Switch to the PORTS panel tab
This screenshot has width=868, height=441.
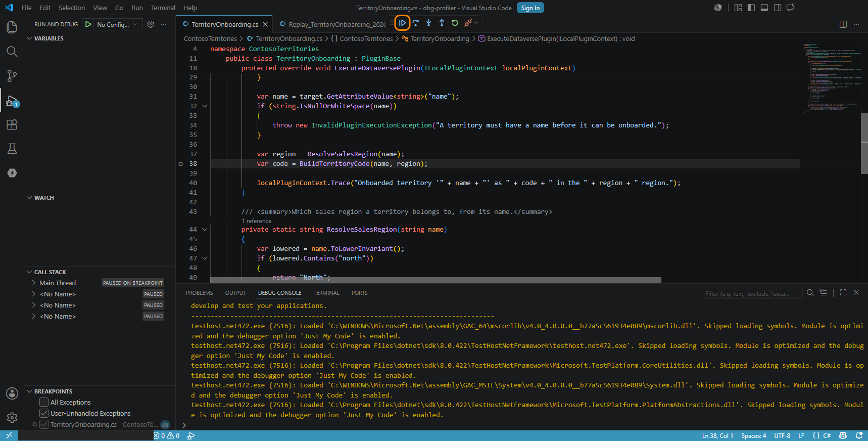pyautogui.click(x=360, y=293)
